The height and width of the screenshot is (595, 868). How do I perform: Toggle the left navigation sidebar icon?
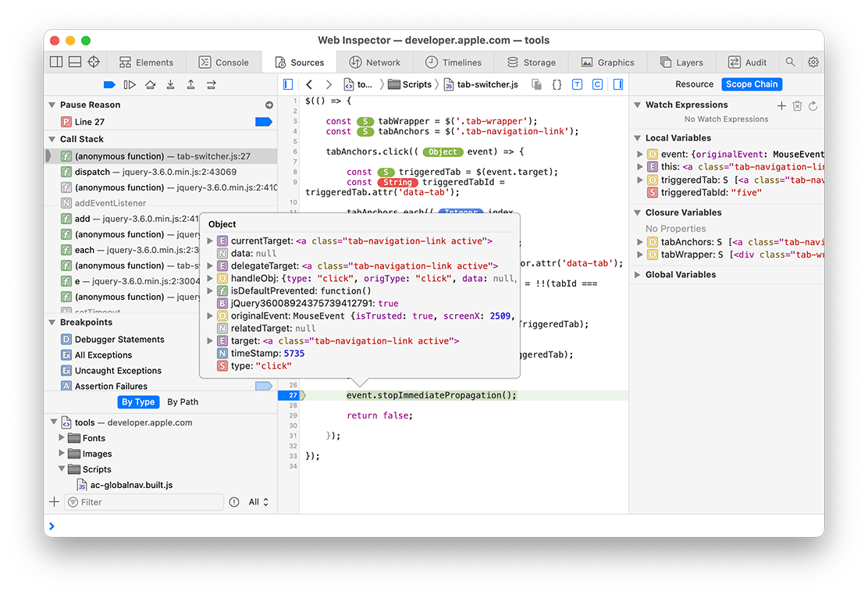tap(288, 84)
